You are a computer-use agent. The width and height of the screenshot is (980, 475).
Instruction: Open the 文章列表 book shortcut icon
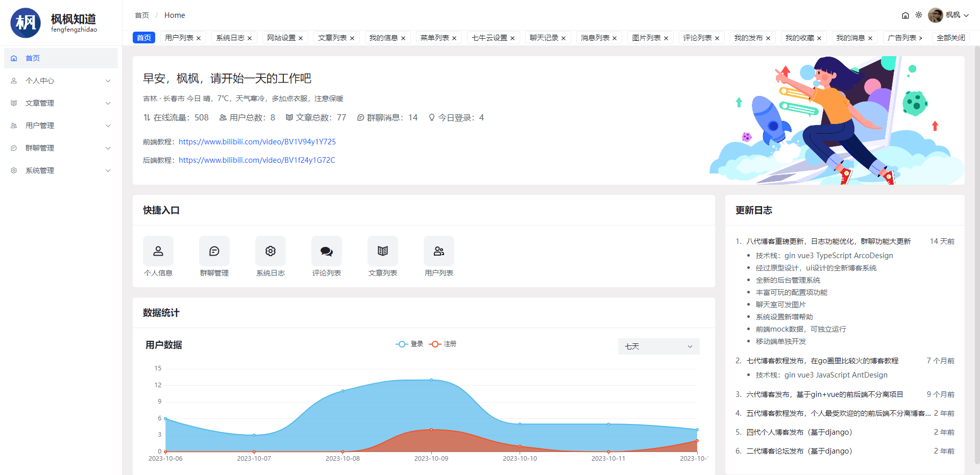[x=383, y=251]
